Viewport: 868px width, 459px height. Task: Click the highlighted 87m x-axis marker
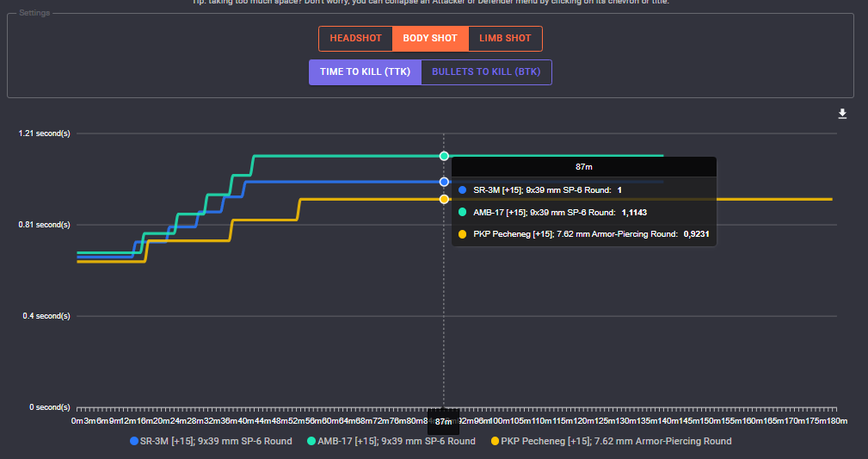pyautogui.click(x=444, y=422)
